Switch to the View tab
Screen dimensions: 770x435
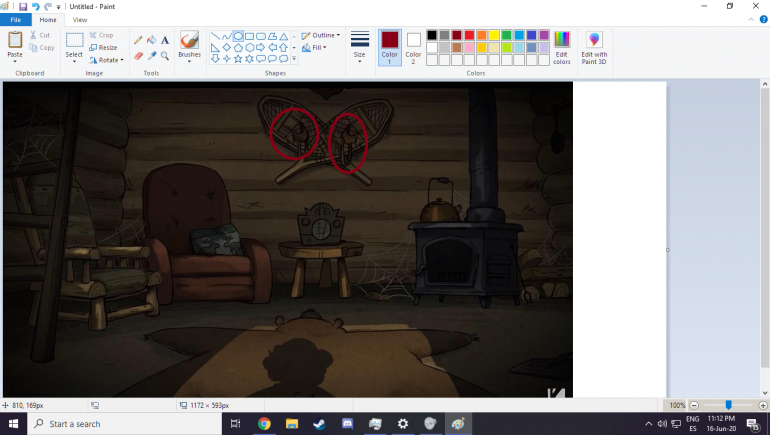(x=80, y=20)
